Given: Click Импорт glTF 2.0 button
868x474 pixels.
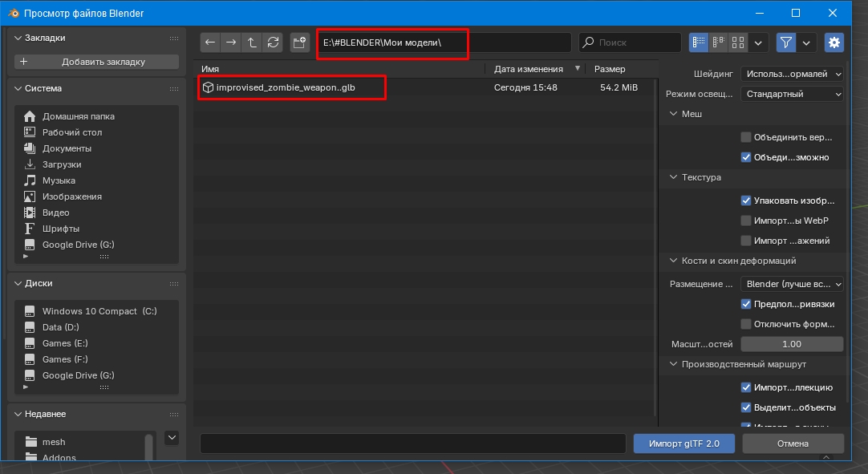Looking at the screenshot, I should pyautogui.click(x=684, y=444).
